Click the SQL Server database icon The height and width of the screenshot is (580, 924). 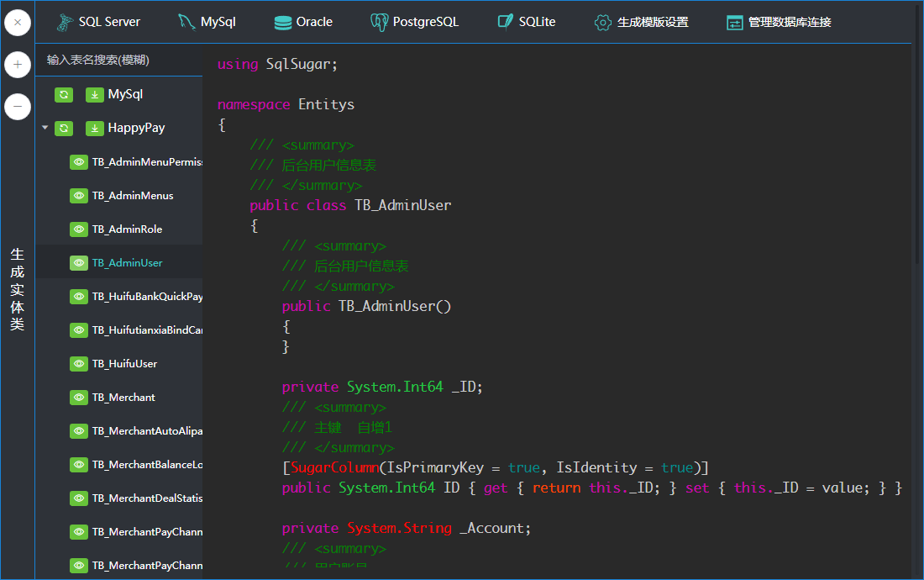pos(64,23)
